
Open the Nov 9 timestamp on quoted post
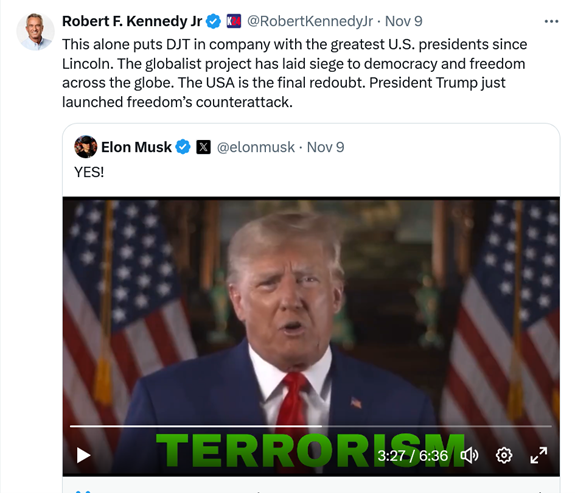[325, 147]
